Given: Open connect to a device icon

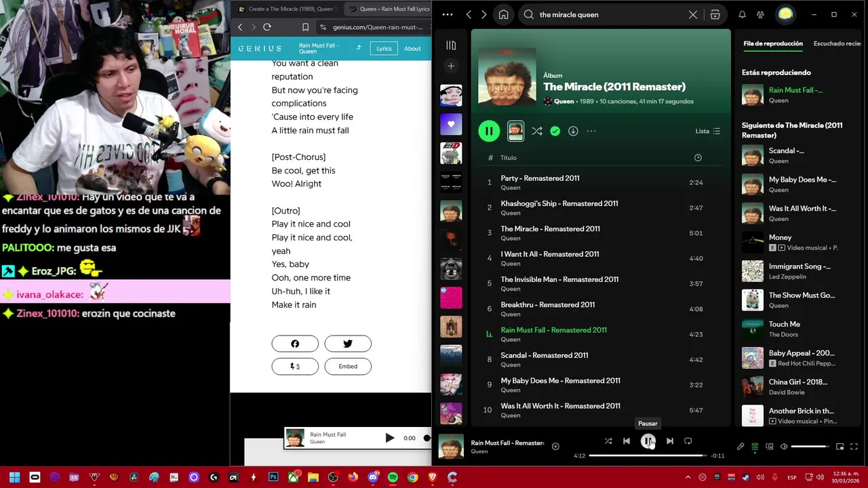Looking at the screenshot, I should pos(770,447).
